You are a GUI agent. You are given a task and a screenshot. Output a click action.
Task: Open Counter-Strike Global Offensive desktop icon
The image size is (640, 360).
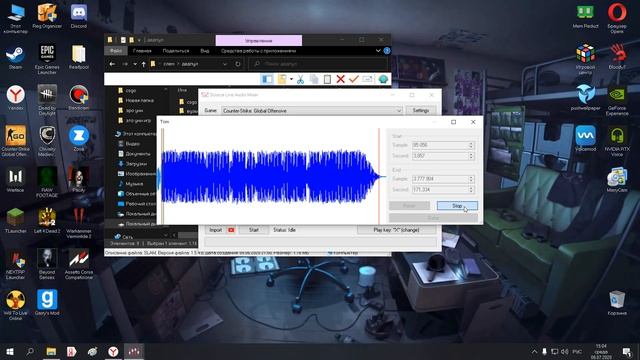coord(15,141)
